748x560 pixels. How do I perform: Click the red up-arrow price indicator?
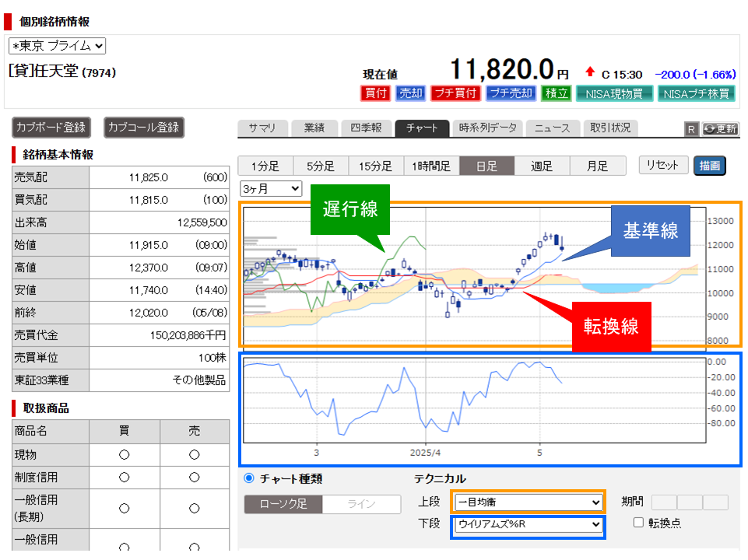point(590,72)
